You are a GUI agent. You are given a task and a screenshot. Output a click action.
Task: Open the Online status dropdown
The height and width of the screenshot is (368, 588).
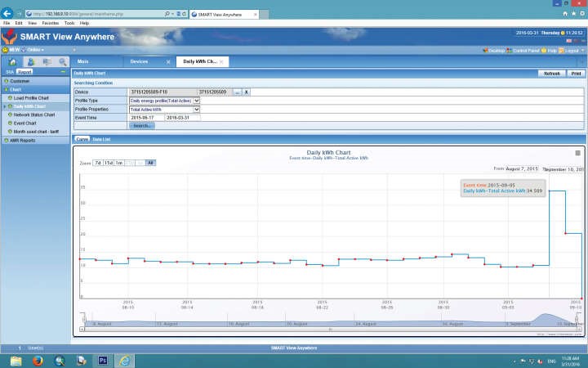point(35,50)
